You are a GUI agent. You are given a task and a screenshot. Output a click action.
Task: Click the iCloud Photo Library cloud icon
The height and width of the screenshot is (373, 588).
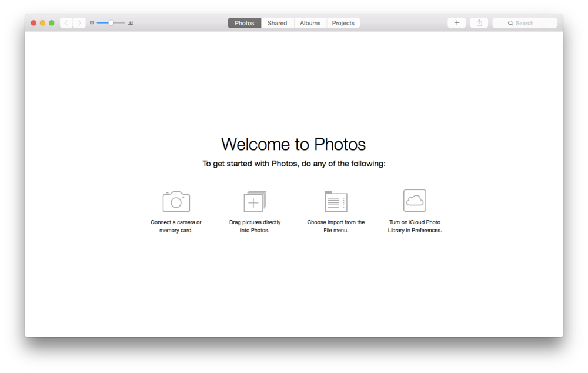415,200
